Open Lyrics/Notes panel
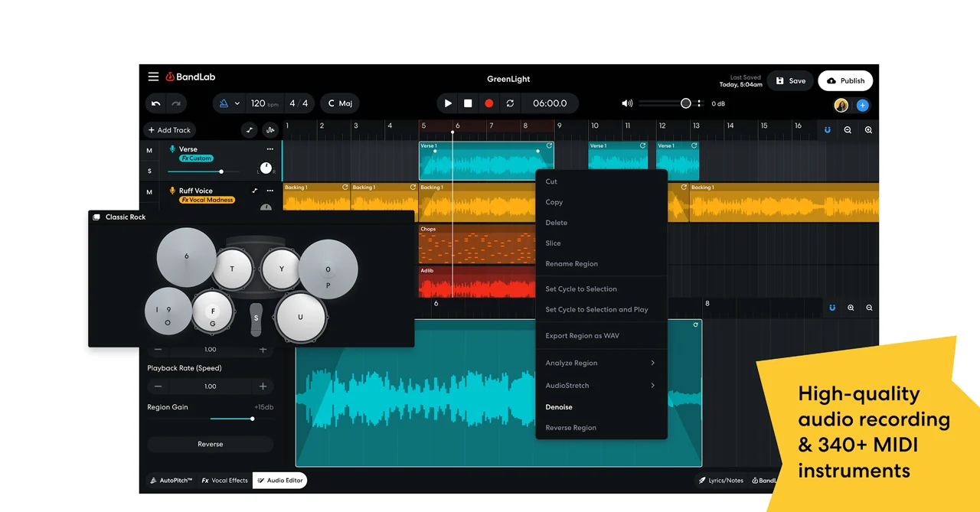The height and width of the screenshot is (512, 980). 720,481
